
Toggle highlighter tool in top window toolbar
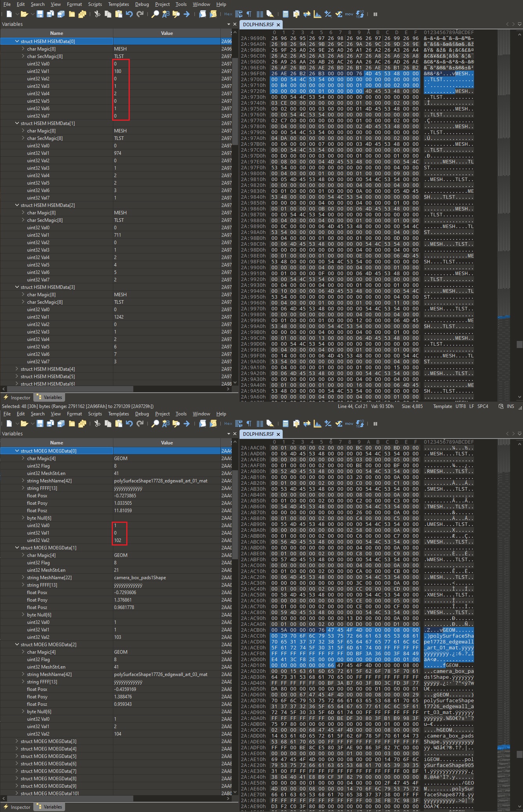[270, 14]
